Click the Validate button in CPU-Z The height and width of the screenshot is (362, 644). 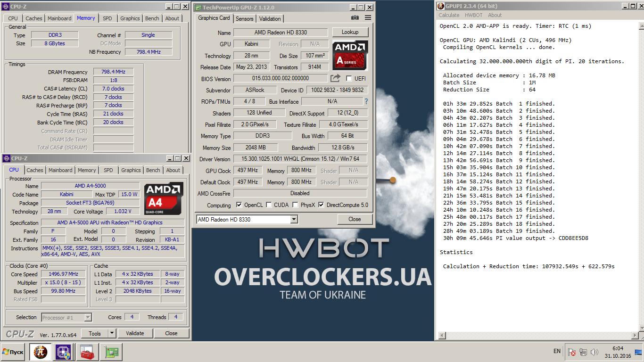(135, 333)
